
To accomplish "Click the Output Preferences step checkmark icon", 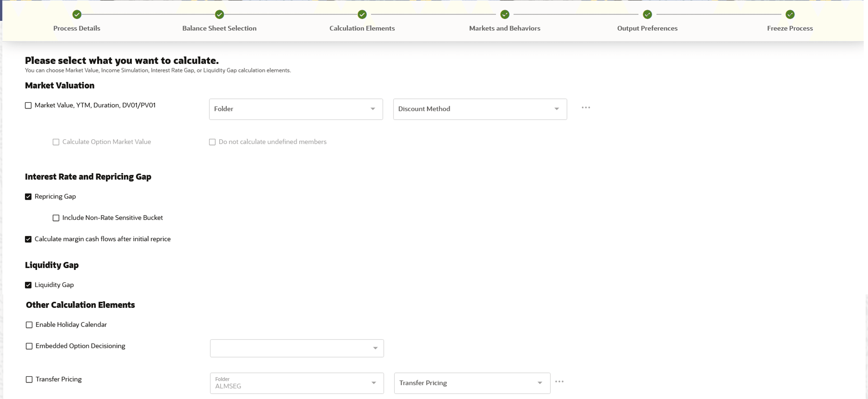I will [647, 15].
